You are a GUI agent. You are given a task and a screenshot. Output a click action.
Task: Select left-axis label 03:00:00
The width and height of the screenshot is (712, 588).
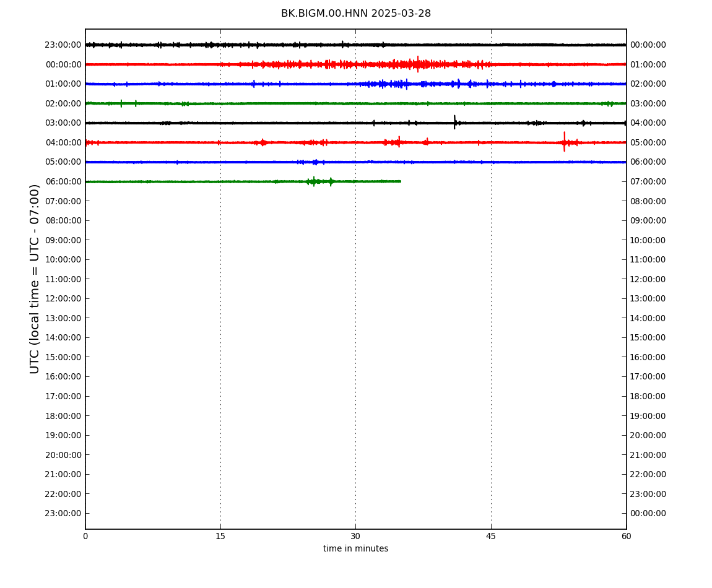click(x=63, y=123)
